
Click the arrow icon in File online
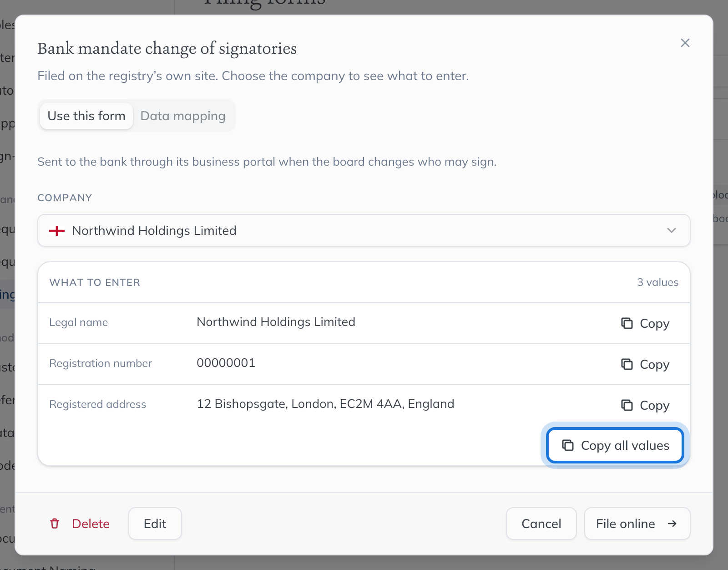[x=672, y=524]
